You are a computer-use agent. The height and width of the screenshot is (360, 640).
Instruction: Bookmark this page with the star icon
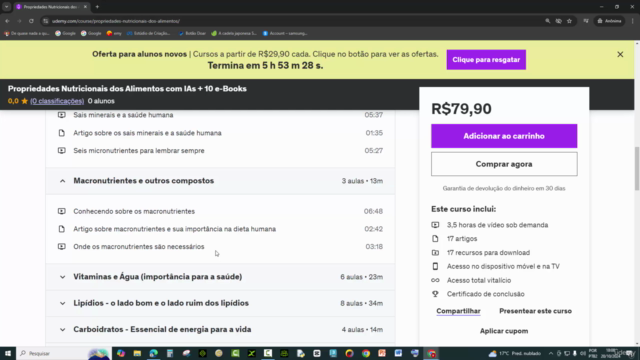click(x=569, y=21)
